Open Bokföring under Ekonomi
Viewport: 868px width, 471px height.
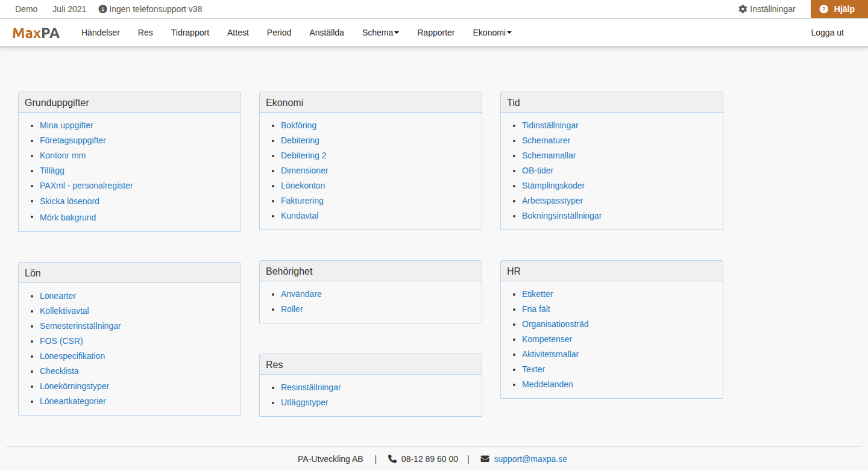(x=298, y=125)
